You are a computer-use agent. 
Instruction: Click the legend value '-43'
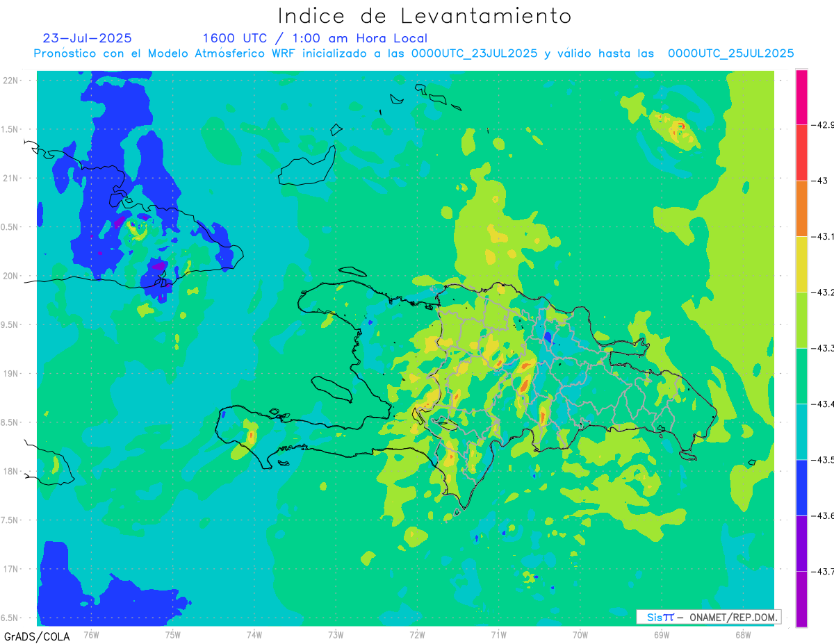point(820,181)
